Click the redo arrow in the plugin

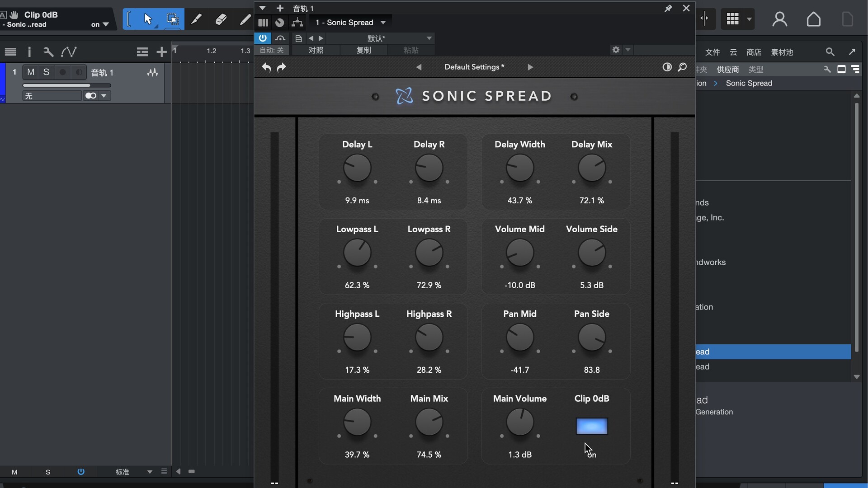click(x=281, y=67)
